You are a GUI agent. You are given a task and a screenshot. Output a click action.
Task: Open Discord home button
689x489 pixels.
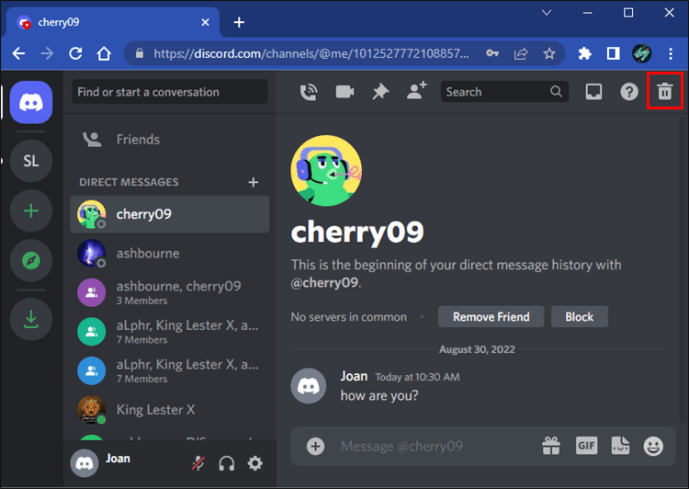(x=31, y=102)
